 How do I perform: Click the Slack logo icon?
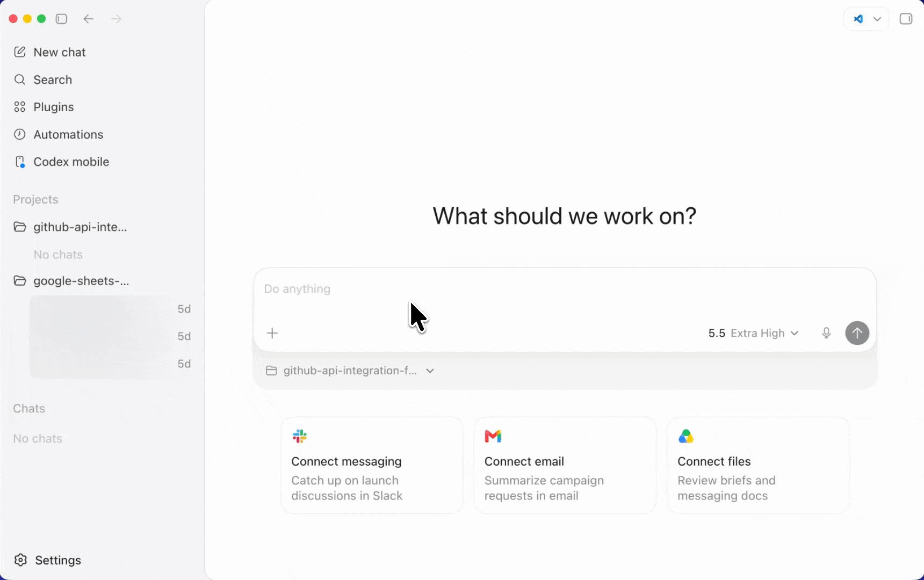click(x=300, y=436)
